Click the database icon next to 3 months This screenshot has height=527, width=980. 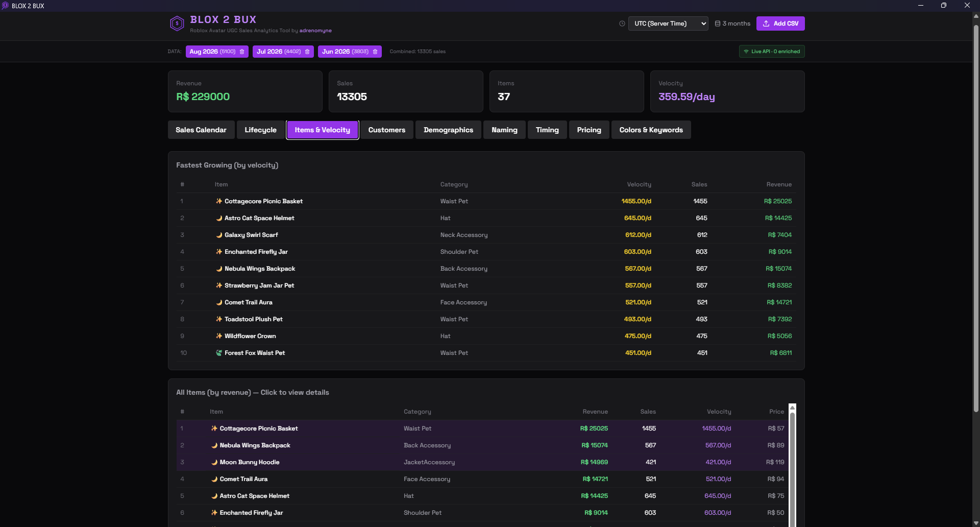717,23
